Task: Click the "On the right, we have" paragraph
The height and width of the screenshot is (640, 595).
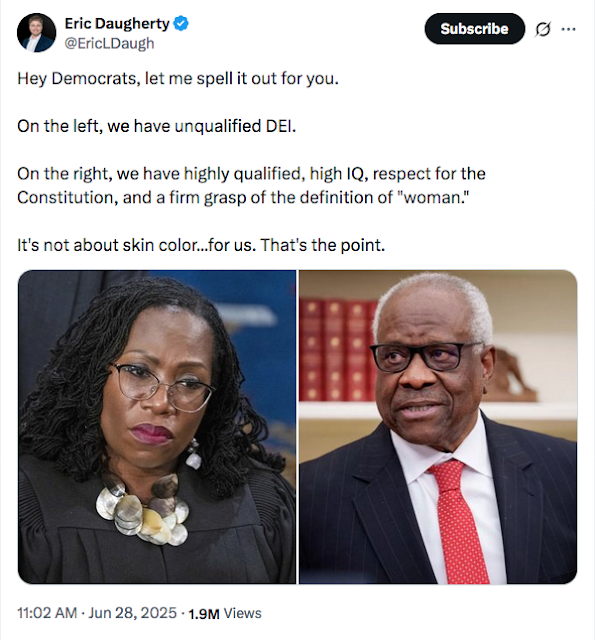Action: click(x=251, y=186)
